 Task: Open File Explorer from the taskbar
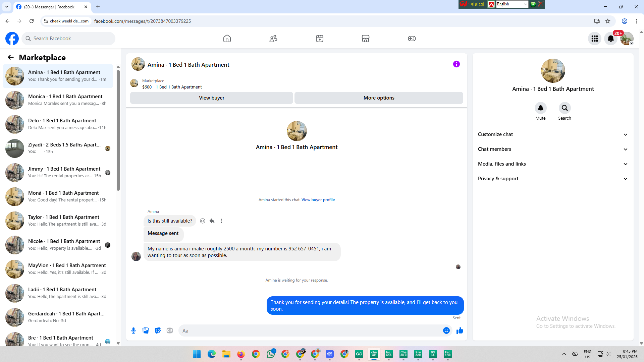(226, 354)
